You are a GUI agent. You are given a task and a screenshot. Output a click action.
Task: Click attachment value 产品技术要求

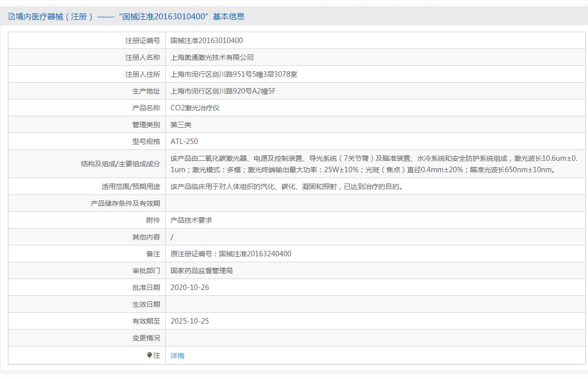[x=191, y=220]
